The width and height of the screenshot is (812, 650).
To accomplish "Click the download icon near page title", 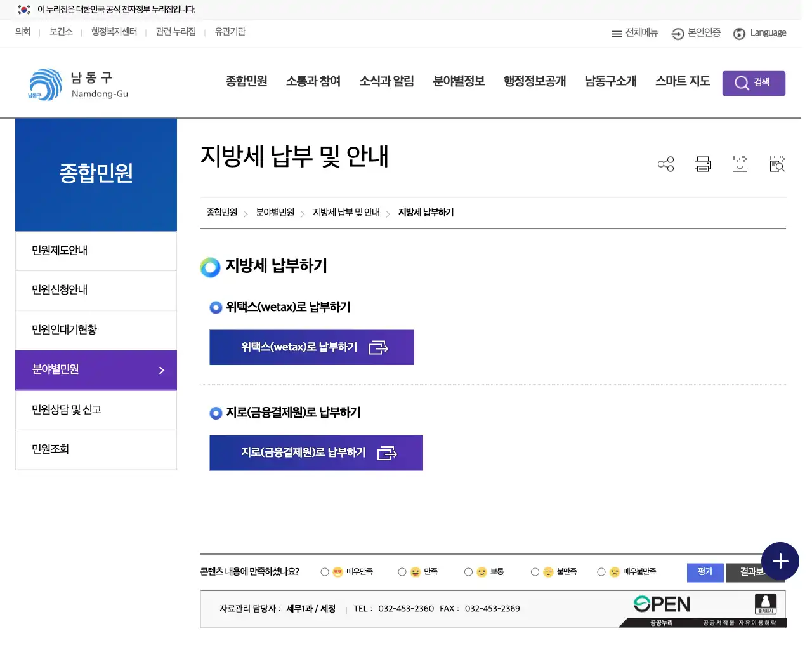I will click(740, 164).
